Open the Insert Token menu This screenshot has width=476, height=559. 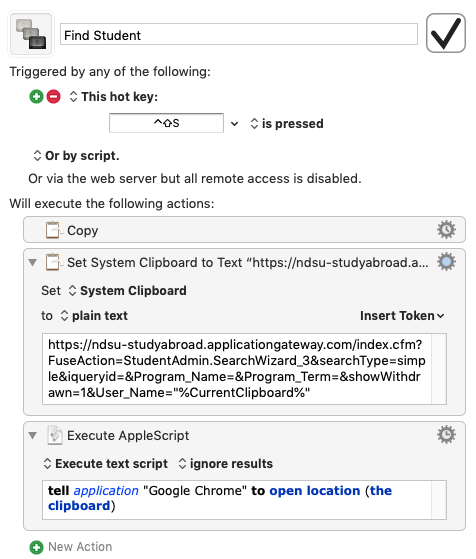(x=402, y=316)
